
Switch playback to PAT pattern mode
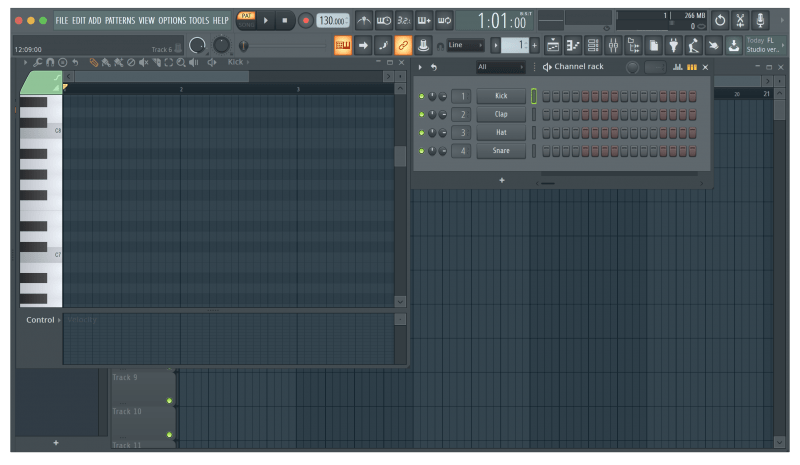[x=246, y=16]
